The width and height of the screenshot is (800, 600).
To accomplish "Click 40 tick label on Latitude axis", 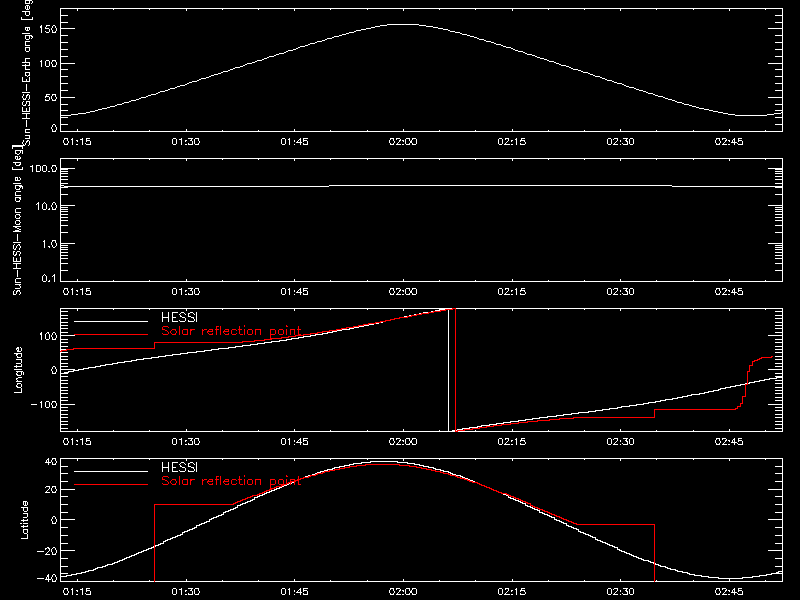I will point(51,462).
